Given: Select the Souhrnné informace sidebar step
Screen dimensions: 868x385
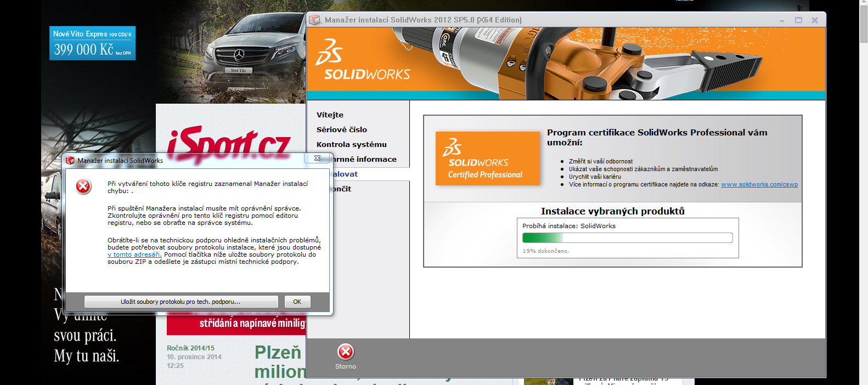Looking at the screenshot, I should (x=365, y=159).
